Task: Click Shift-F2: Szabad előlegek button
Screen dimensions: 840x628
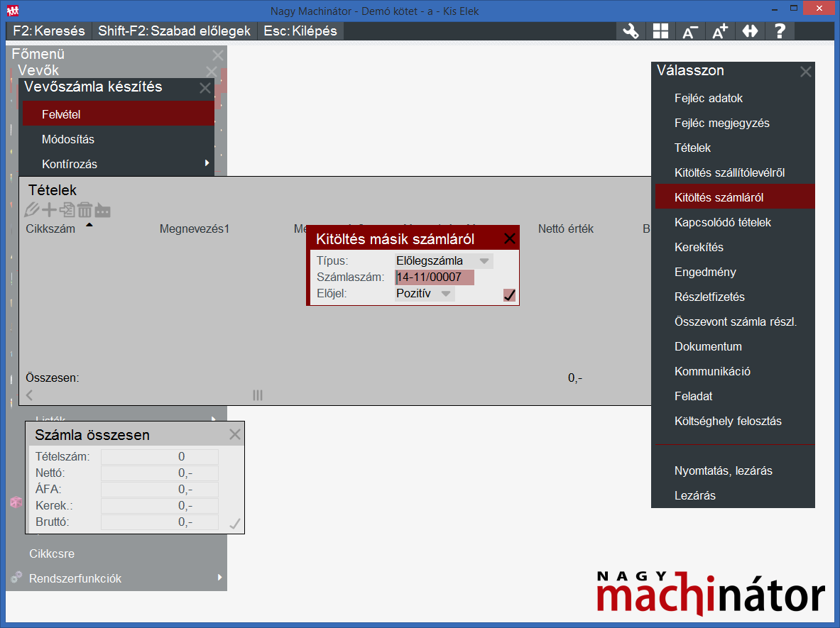Action: 174,31
